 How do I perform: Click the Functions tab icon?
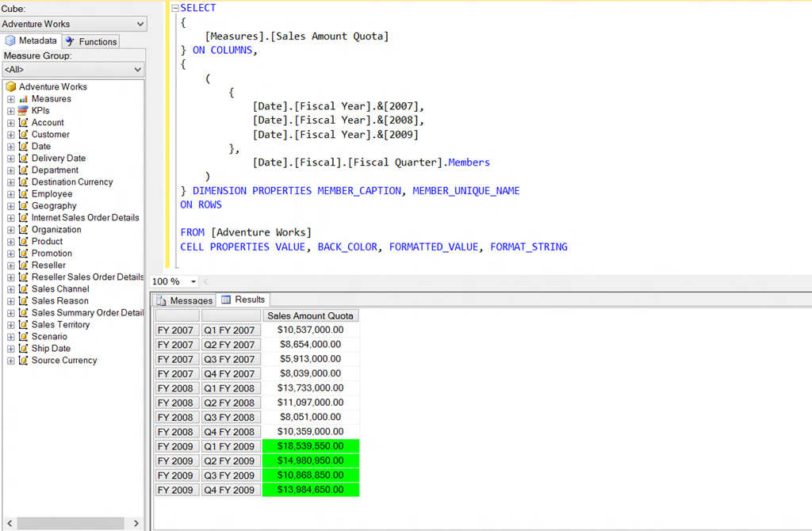tap(70, 41)
